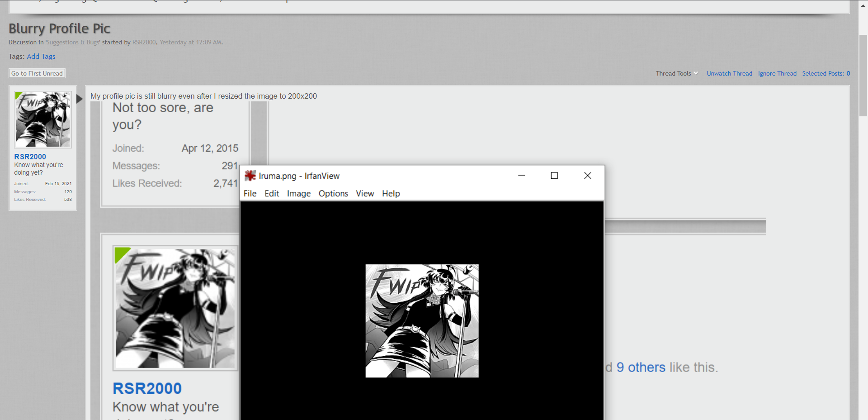Screen dimensions: 868x420
Task: Click the large blurry RSR2000 avatar in attachment
Action: click(x=175, y=308)
